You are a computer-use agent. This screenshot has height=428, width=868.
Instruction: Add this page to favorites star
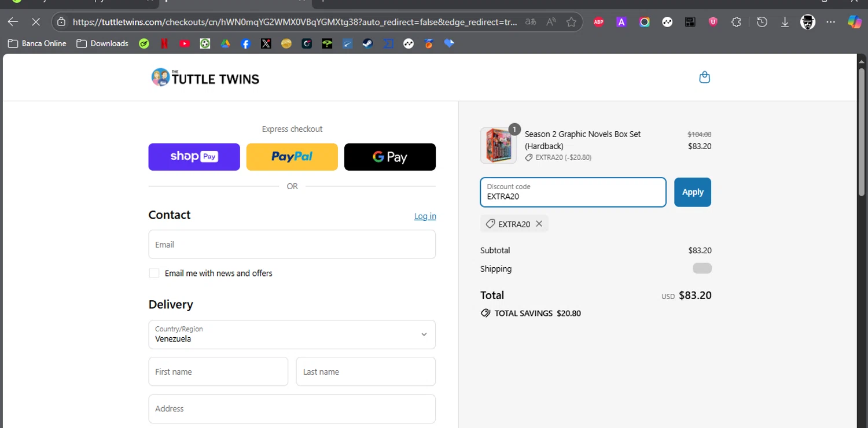571,22
